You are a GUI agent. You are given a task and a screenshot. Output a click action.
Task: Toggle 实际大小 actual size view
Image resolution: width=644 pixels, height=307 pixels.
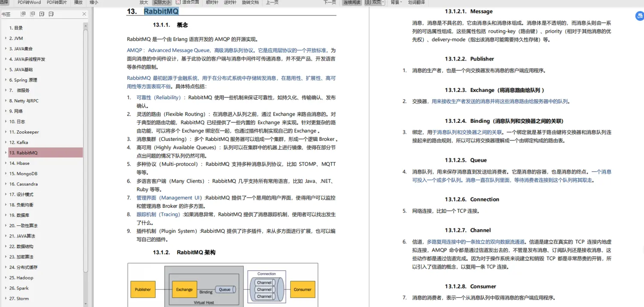(162, 2)
